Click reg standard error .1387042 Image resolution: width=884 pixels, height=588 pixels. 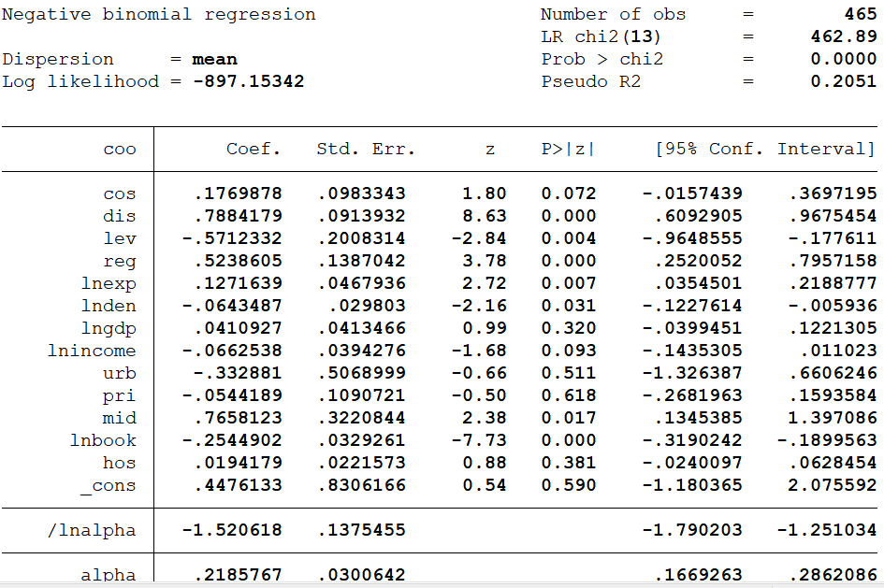[361, 262]
